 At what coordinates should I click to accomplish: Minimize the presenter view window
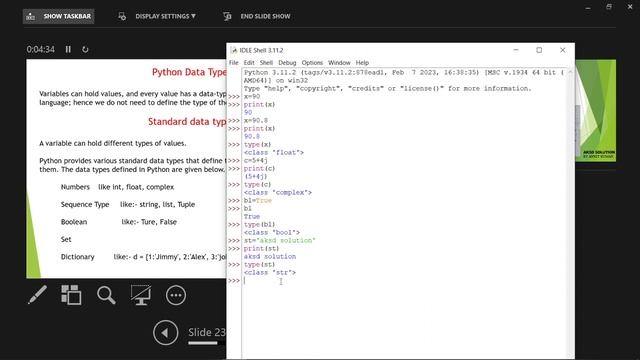588,7
